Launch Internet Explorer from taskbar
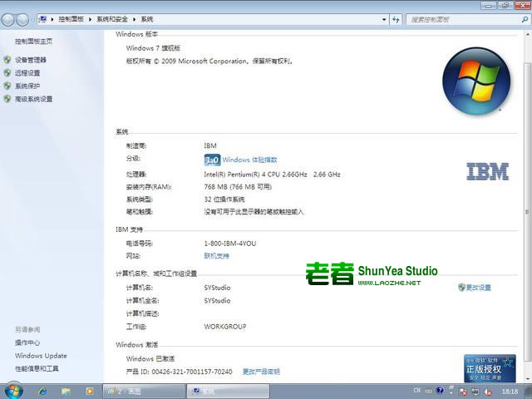 42,392
